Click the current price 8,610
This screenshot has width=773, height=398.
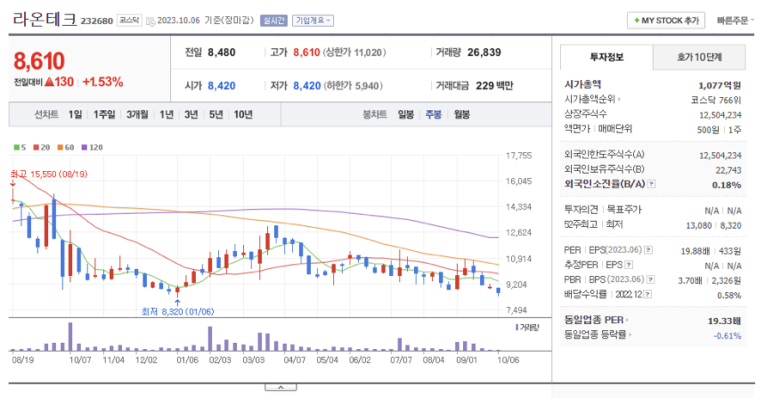[39, 61]
